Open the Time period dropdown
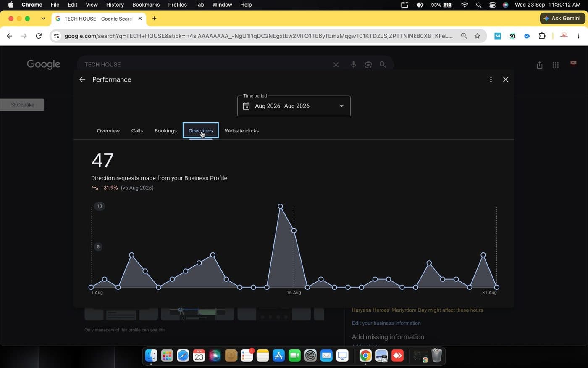This screenshot has width=588, height=368. 294,106
